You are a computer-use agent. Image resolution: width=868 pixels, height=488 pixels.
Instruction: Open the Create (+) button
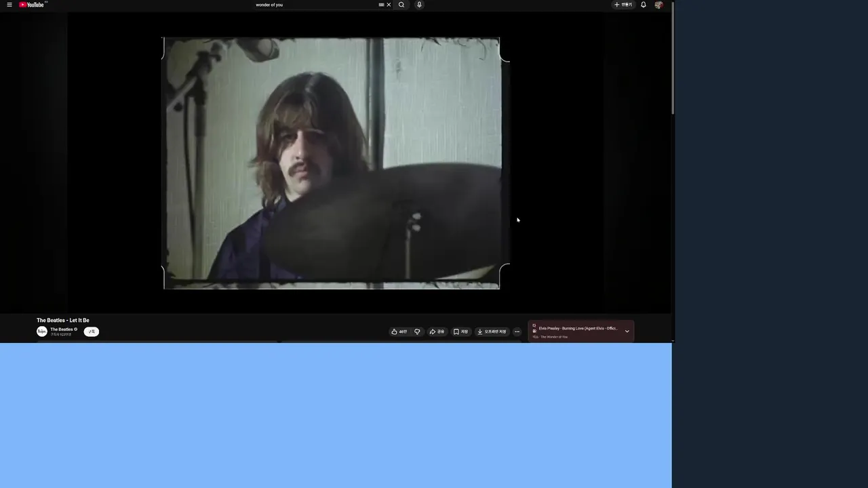point(623,5)
